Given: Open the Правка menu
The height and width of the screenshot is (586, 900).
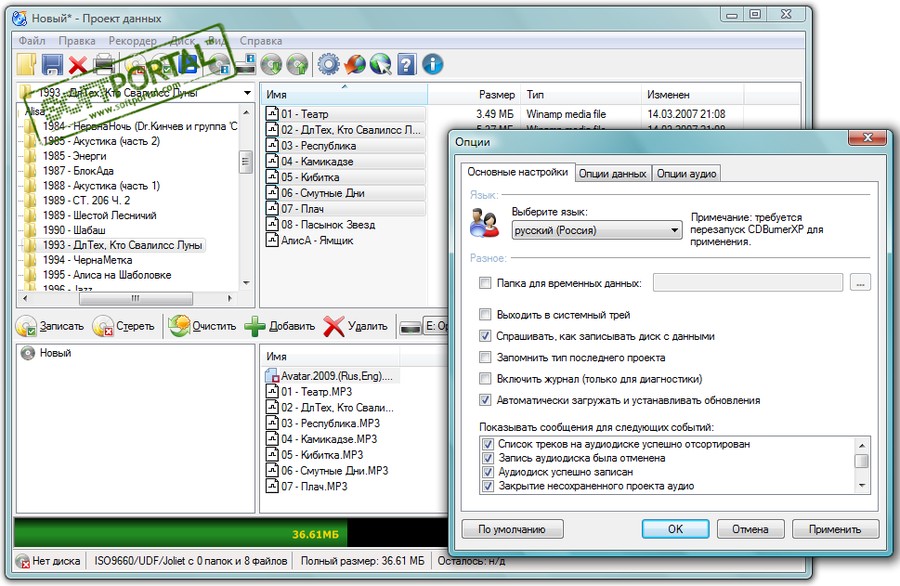Looking at the screenshot, I should click(77, 41).
